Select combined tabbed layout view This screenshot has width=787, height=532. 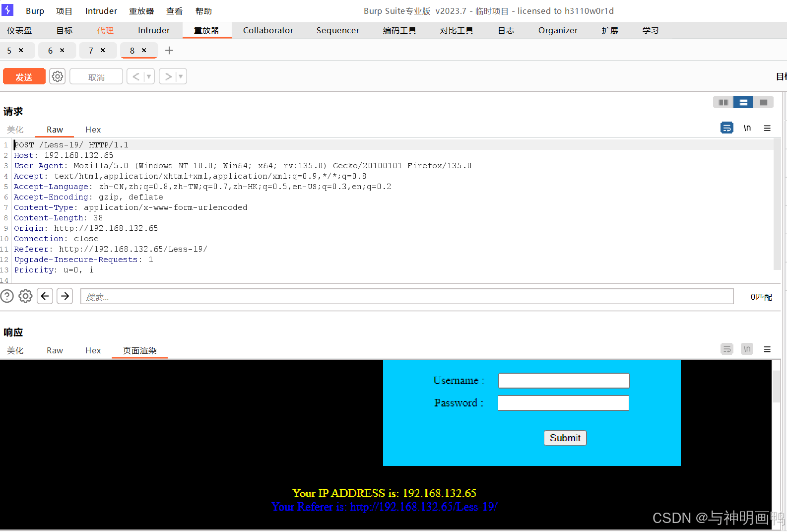pyautogui.click(x=764, y=102)
